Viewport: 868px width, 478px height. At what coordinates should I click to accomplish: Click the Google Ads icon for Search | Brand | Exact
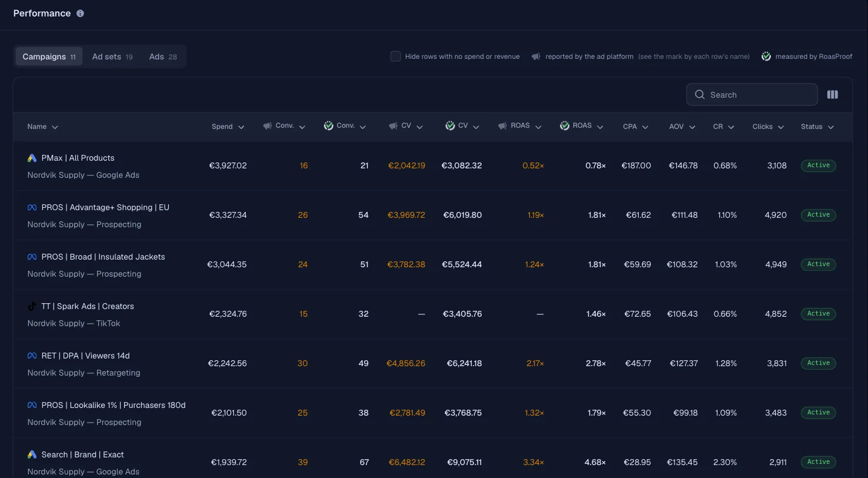(32, 455)
